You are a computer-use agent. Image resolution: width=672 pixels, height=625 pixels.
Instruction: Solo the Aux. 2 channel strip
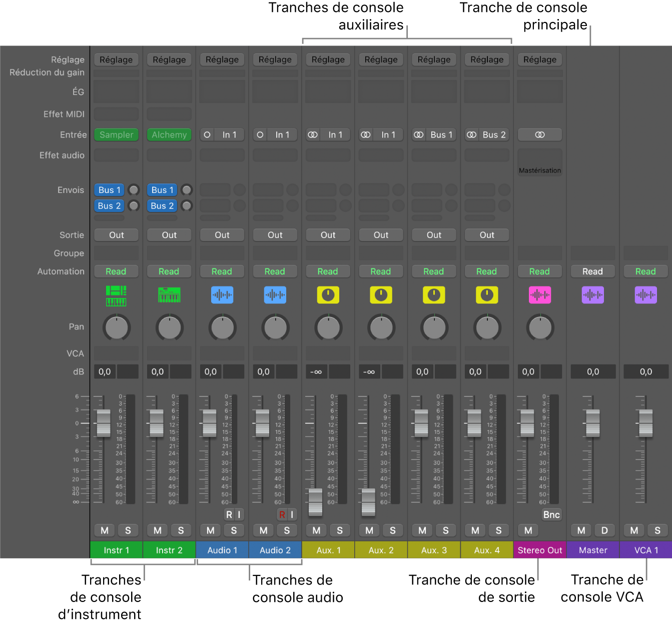click(393, 530)
